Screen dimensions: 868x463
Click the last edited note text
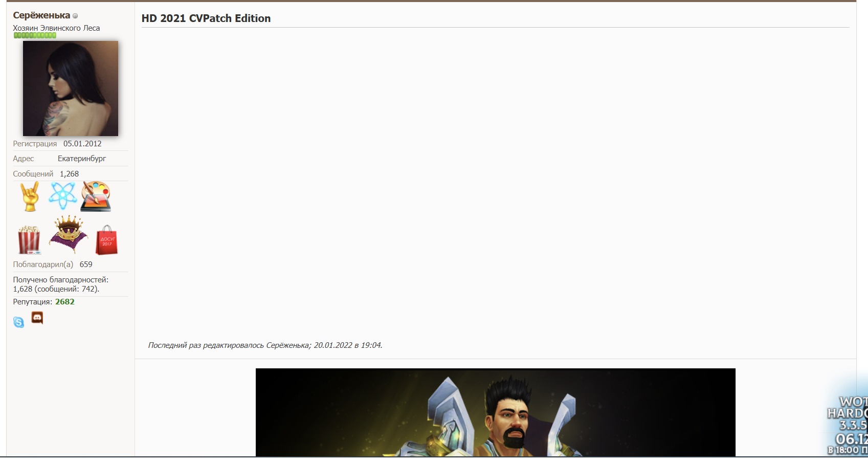click(265, 345)
